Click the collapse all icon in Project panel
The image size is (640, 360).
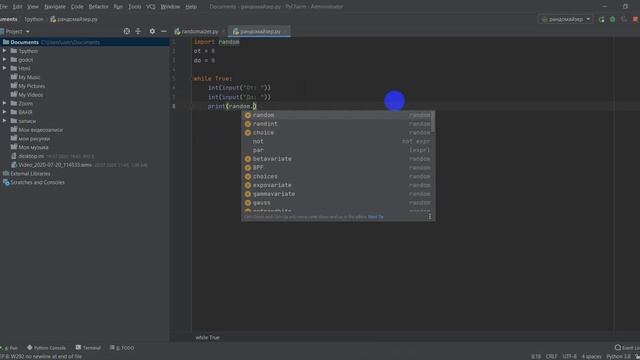[x=138, y=31]
